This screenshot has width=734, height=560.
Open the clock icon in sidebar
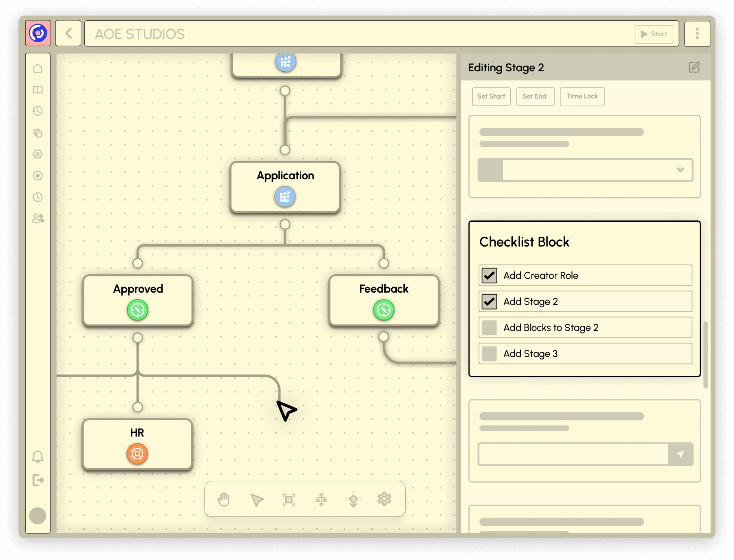click(x=38, y=197)
